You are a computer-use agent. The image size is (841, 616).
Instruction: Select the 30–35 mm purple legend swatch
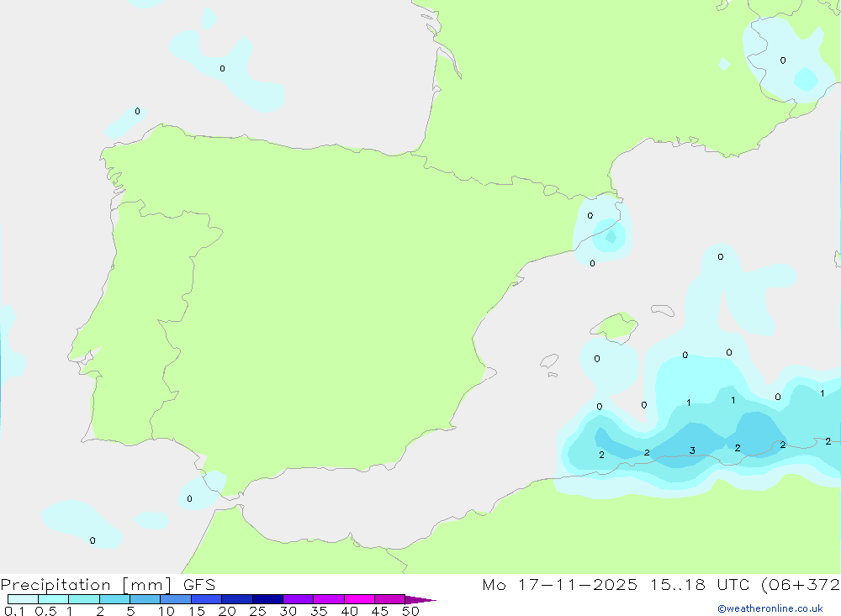(299, 599)
